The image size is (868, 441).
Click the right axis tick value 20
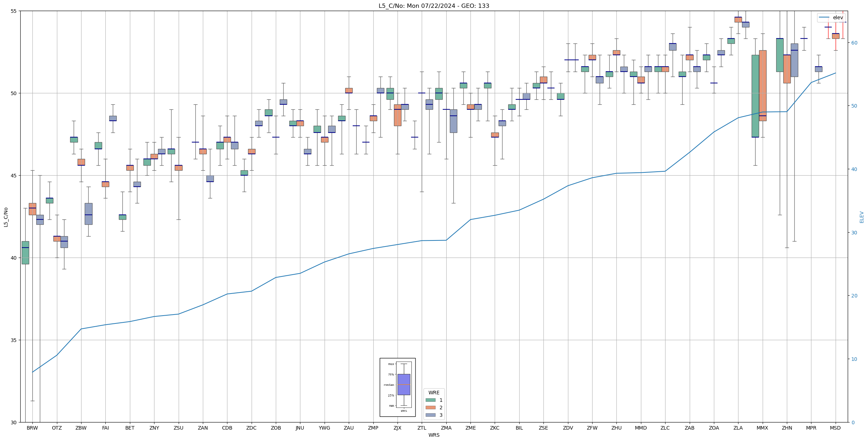853,296
